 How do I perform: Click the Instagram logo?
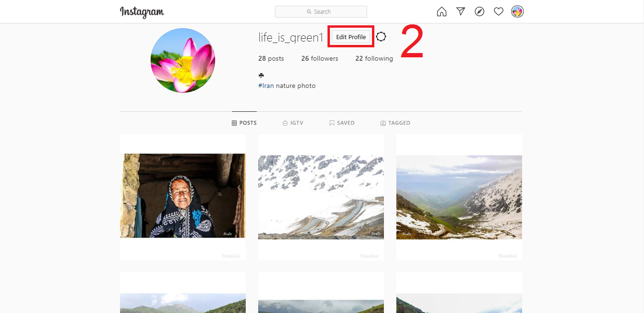click(142, 12)
